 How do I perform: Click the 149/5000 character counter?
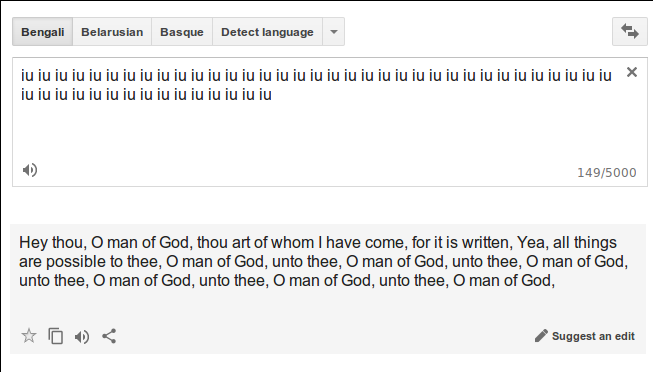pos(607,172)
